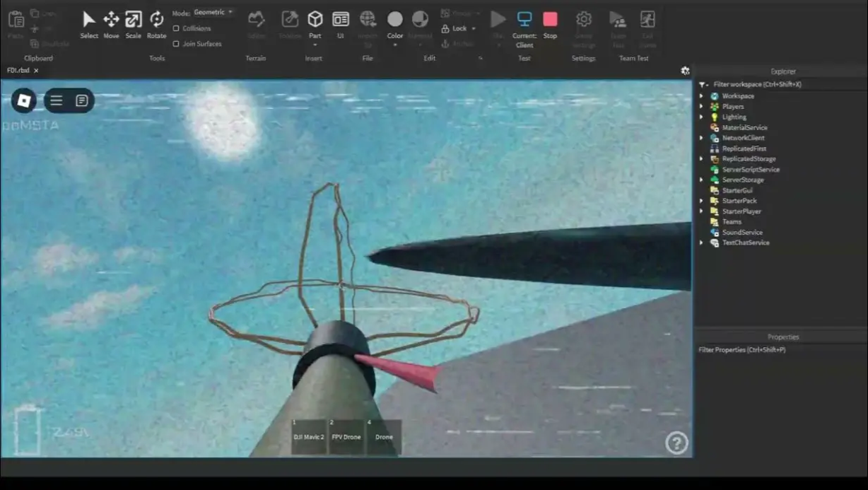The width and height of the screenshot is (868, 490).
Task: Stop the playtest session
Action: [549, 21]
